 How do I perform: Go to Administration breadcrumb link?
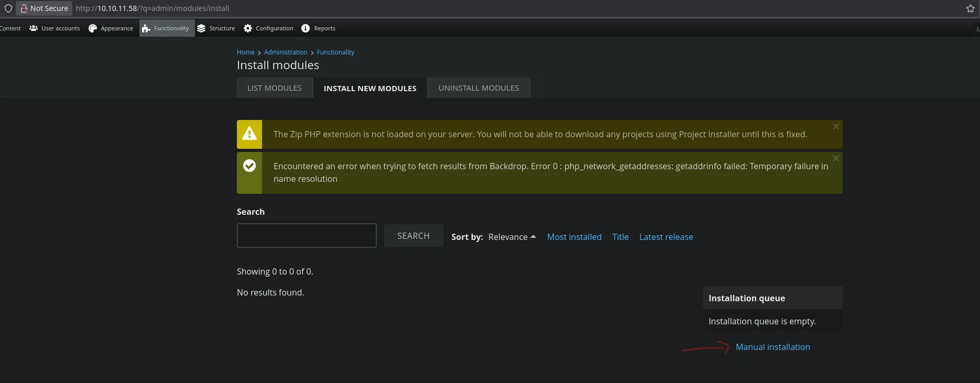[x=286, y=52]
